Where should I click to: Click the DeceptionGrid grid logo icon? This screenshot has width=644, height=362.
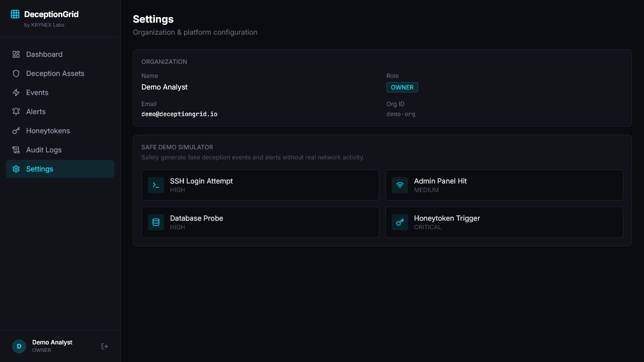[x=15, y=14]
